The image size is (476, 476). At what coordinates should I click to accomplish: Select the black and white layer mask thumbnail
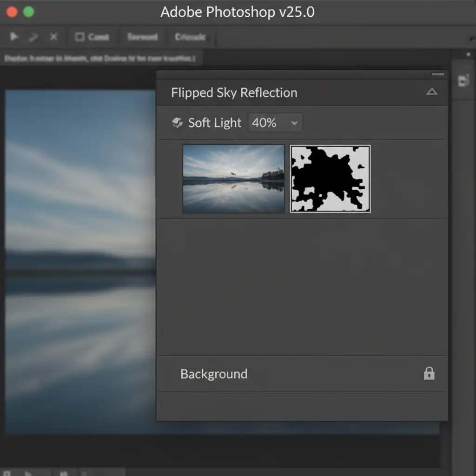[330, 179]
